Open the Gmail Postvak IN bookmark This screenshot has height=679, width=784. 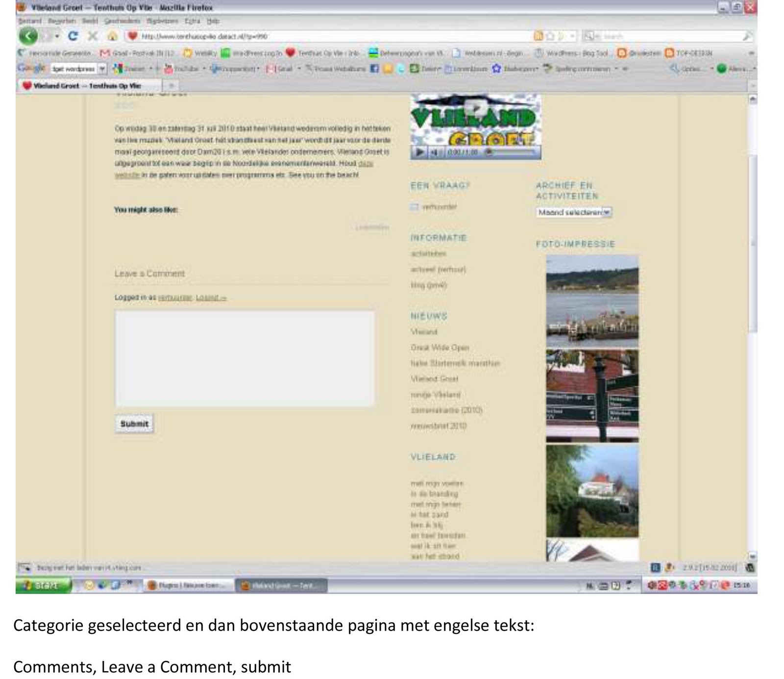tap(137, 52)
